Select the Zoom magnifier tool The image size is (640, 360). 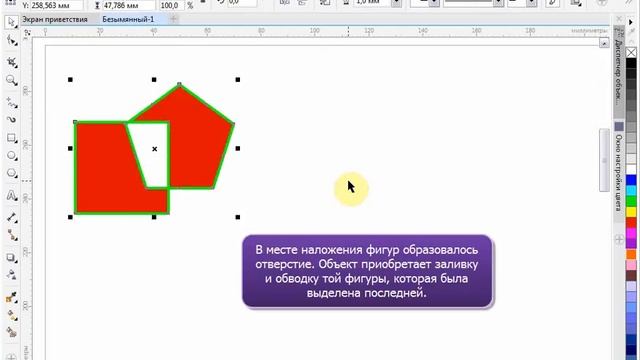click(x=11, y=80)
